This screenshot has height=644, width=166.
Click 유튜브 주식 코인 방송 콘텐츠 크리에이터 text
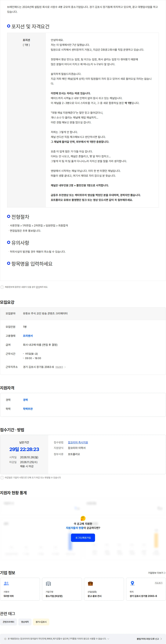[45, 313]
